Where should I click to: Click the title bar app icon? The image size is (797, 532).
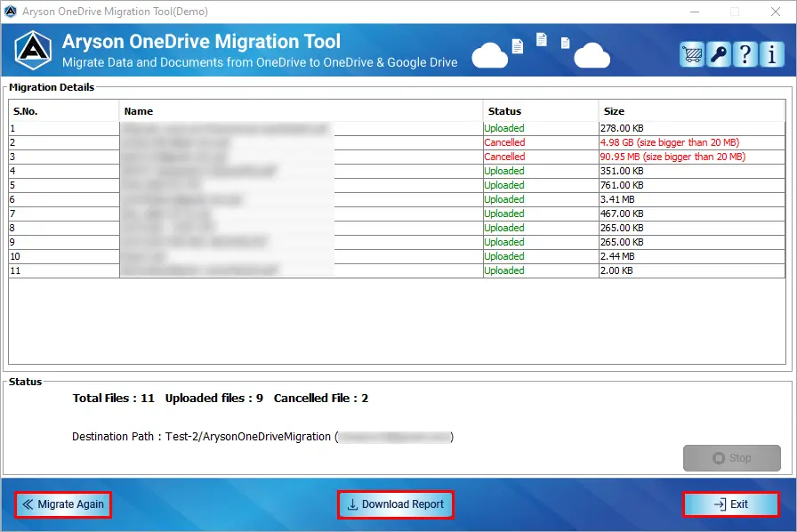(x=10, y=12)
